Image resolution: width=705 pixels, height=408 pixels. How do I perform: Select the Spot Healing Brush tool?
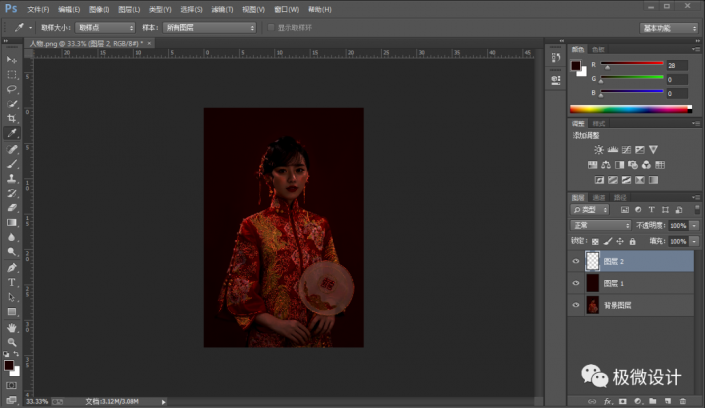(12, 149)
